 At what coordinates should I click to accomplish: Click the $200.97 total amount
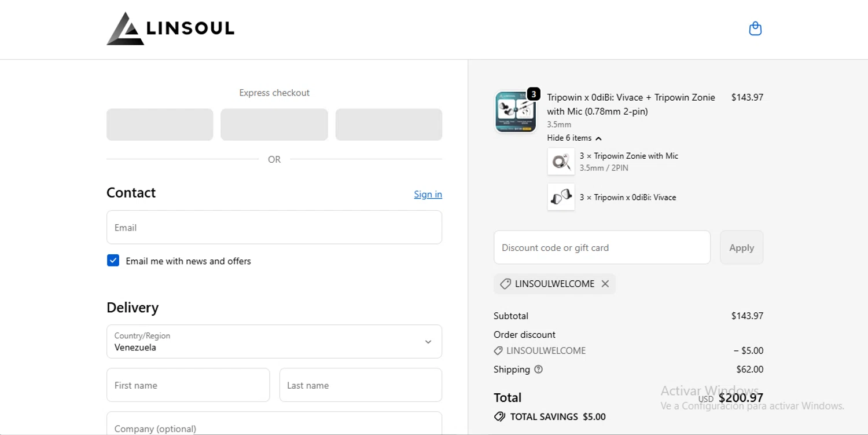[x=741, y=397]
